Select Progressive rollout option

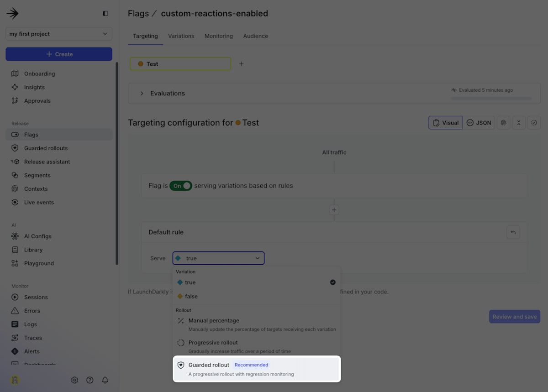tap(256, 346)
